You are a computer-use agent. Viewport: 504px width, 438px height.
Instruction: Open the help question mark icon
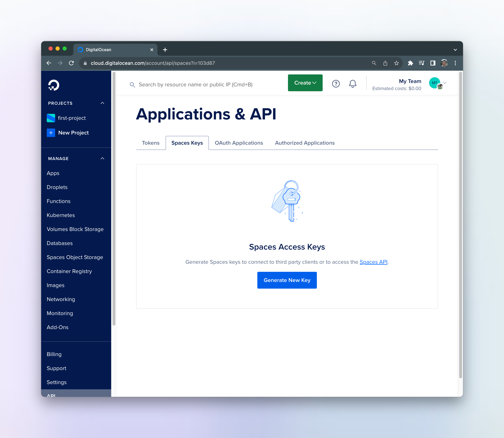[x=336, y=84]
